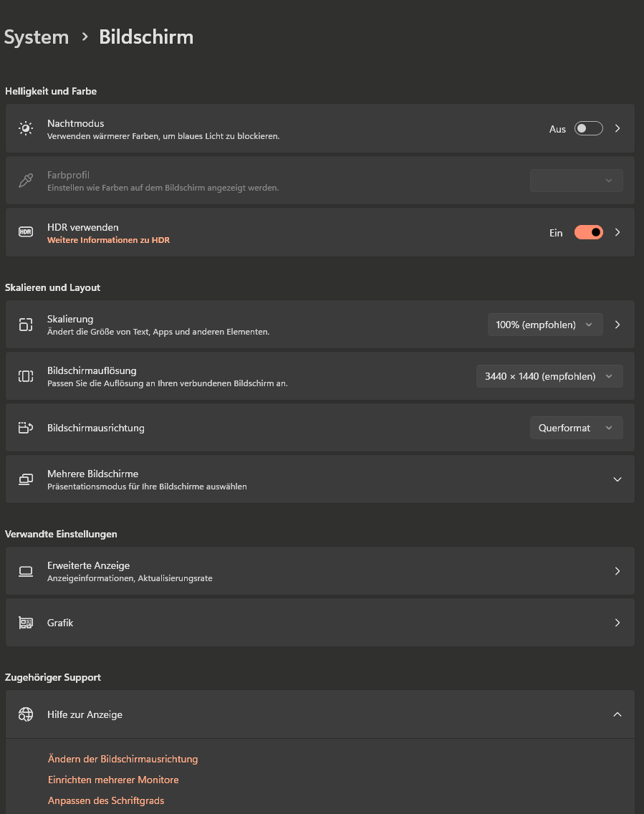Click the Skalierung scaling icon
The height and width of the screenshot is (814, 644).
(x=26, y=325)
